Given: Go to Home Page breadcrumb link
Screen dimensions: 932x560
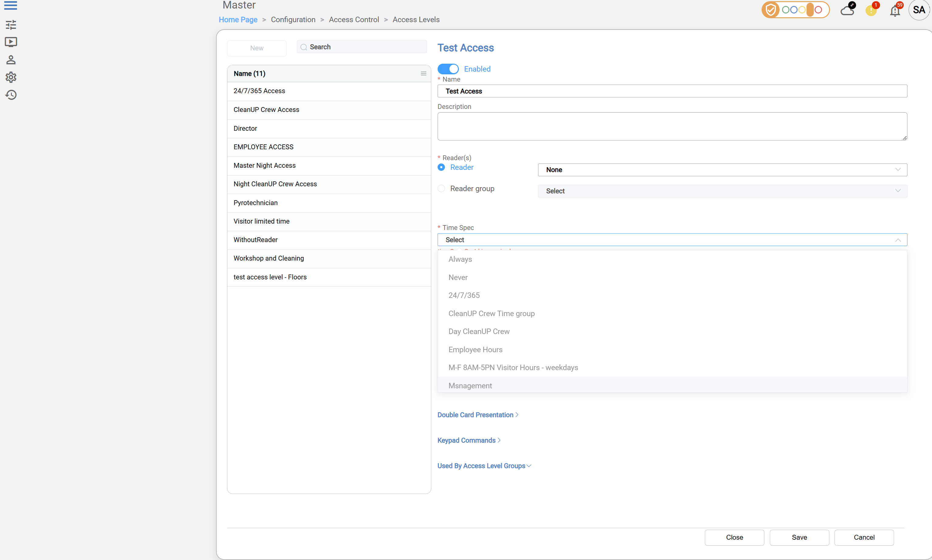Looking at the screenshot, I should (238, 20).
